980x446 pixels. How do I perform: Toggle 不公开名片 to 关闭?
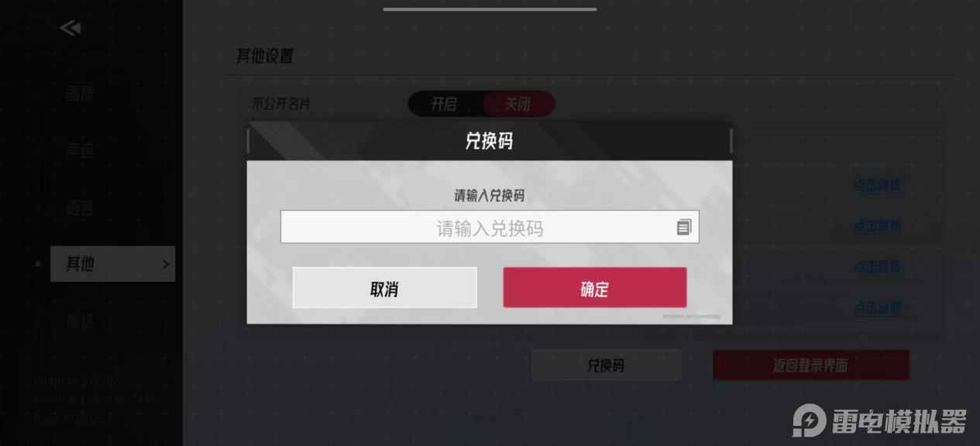(518, 104)
